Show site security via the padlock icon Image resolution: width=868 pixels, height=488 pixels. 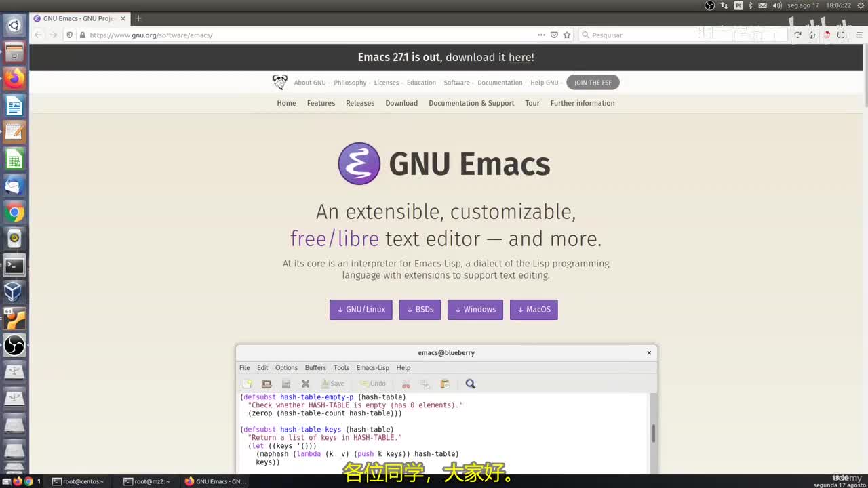tap(82, 35)
